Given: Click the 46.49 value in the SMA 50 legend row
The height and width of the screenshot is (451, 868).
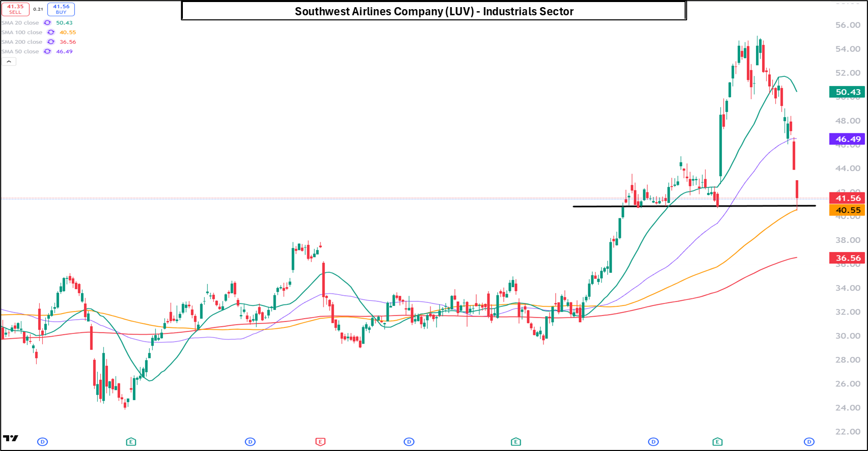Looking at the screenshot, I should click(x=64, y=52).
